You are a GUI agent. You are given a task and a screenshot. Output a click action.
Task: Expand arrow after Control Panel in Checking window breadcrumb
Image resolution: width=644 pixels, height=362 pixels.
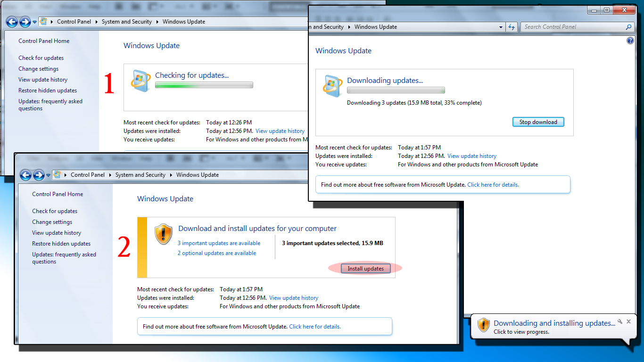point(96,22)
